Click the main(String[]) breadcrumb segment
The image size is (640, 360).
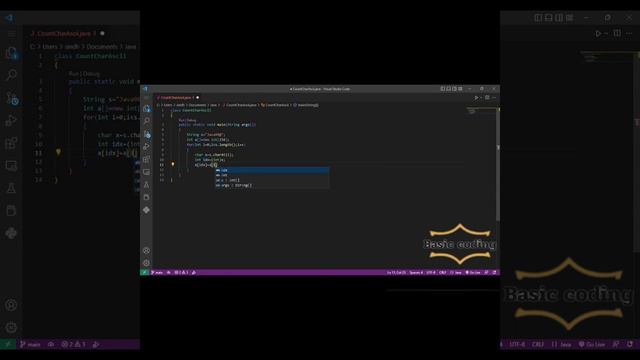pyautogui.click(x=306, y=105)
